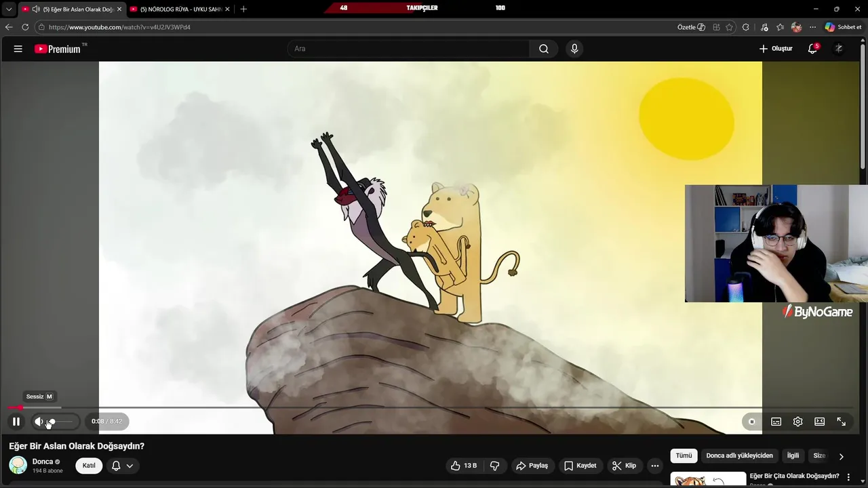Viewport: 868px width, 488px height.
Task: Start voice search with the microphone icon
Action: (x=574, y=49)
